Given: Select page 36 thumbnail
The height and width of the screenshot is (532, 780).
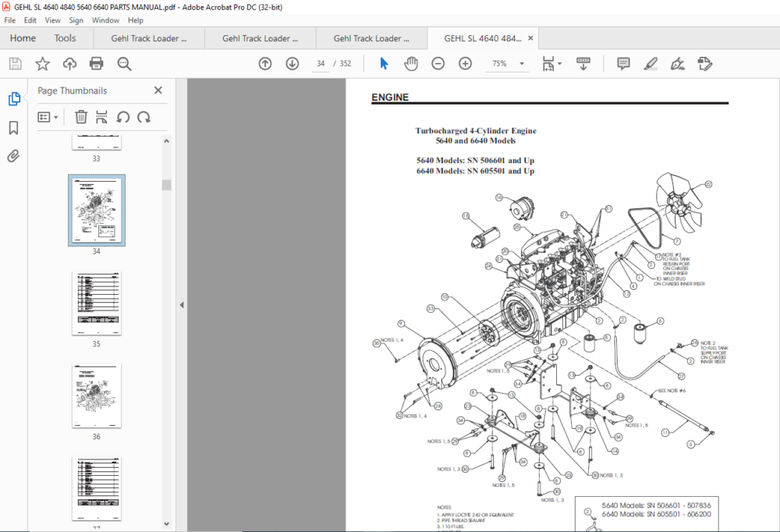Looking at the screenshot, I should pyautogui.click(x=97, y=395).
